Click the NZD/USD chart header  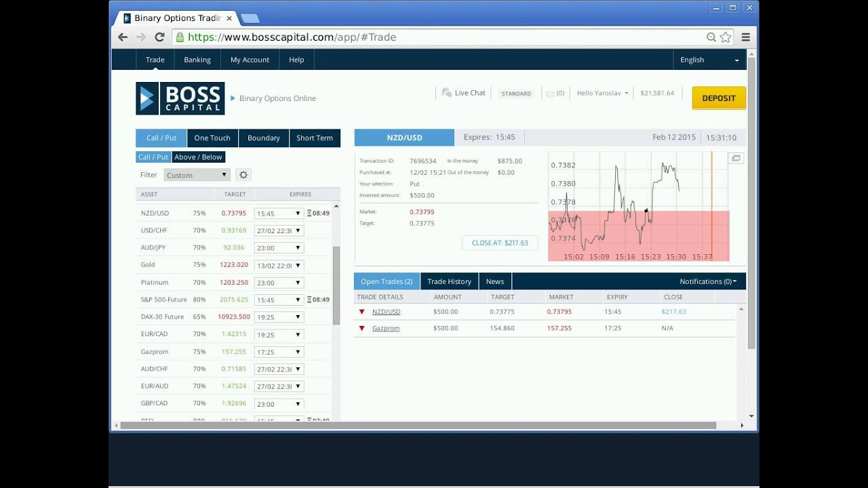tap(404, 138)
